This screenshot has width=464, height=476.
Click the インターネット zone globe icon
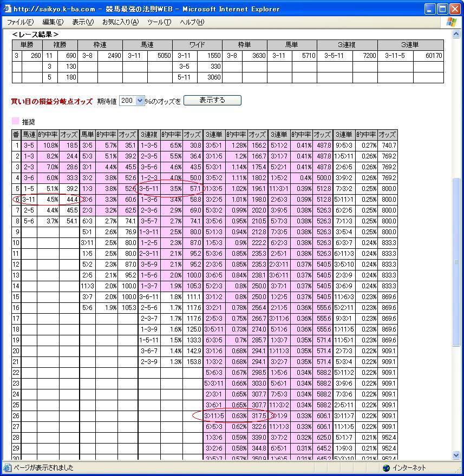(386, 467)
